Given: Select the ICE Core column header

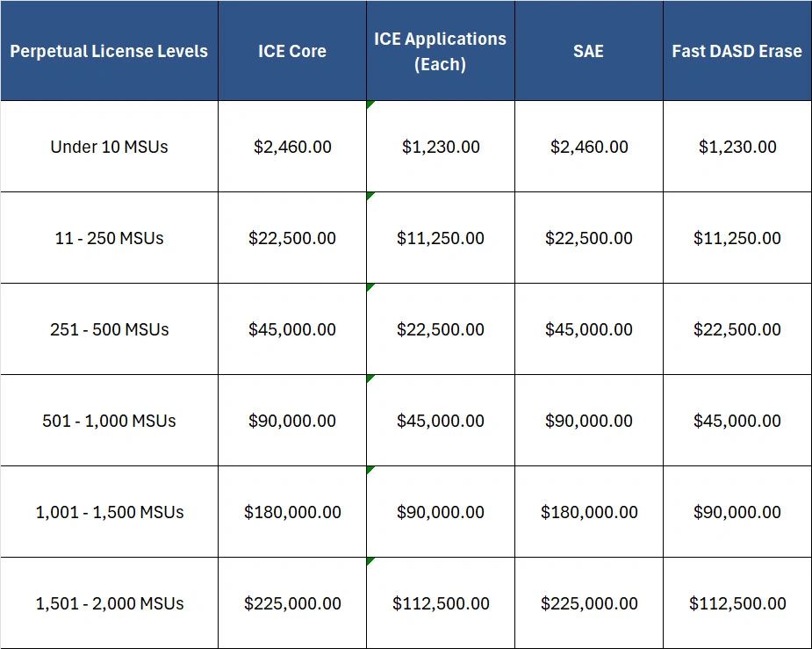Looking at the screenshot, I should tap(292, 51).
